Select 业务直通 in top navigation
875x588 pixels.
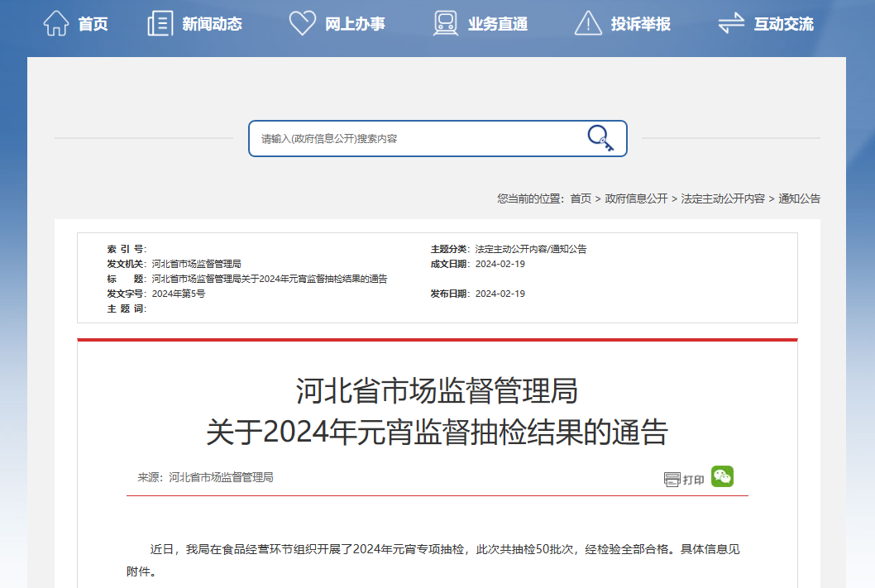pyautogui.click(x=498, y=24)
